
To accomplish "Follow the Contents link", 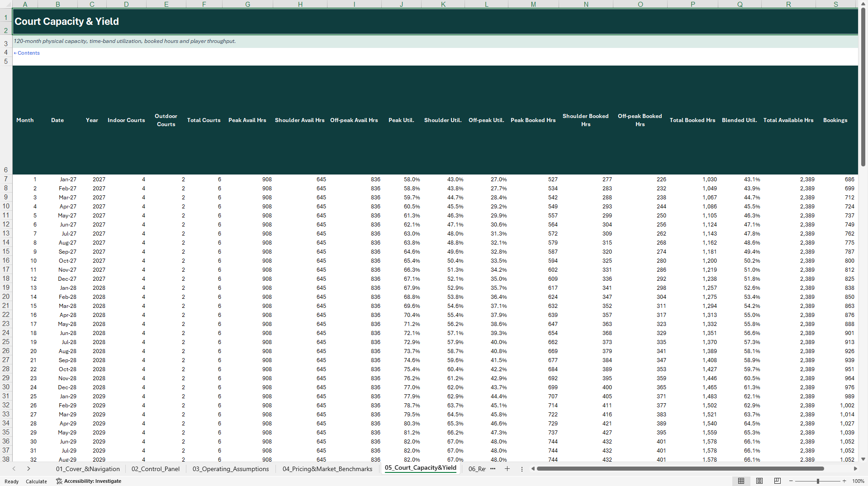I will point(27,53).
